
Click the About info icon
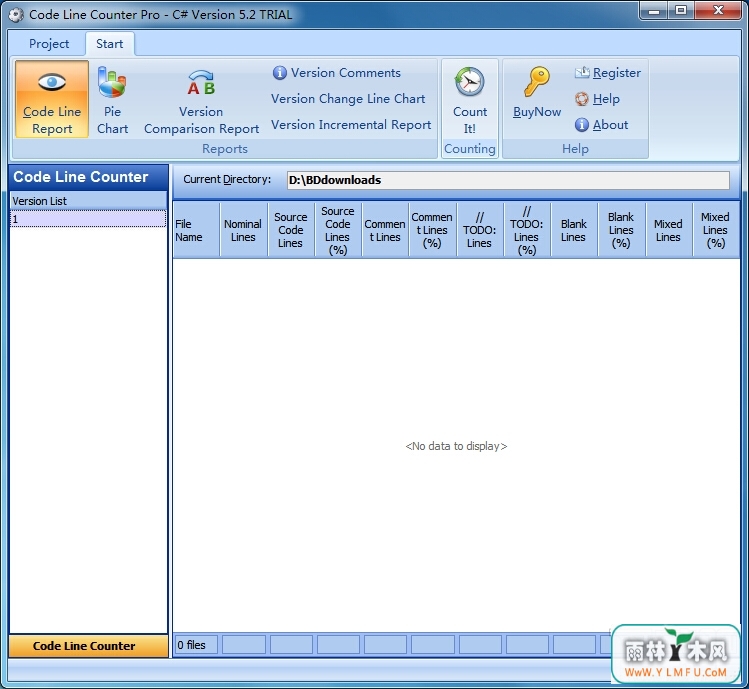(581, 125)
